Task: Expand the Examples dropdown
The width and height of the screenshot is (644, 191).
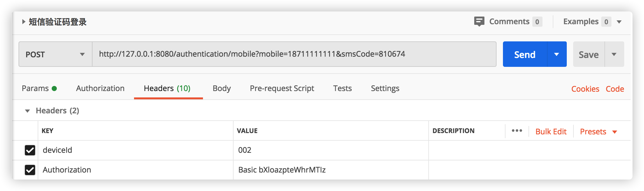Action: [619, 22]
